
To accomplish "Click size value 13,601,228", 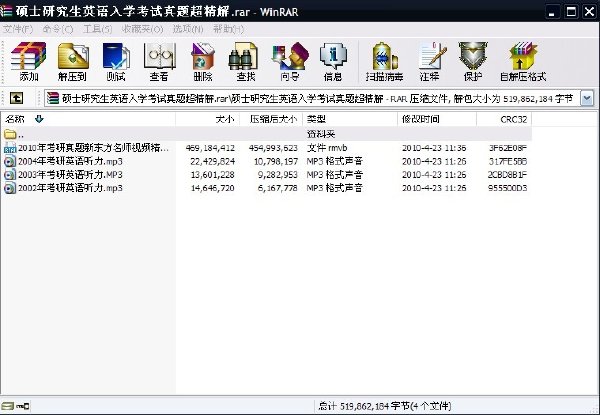I will pyautogui.click(x=212, y=175).
